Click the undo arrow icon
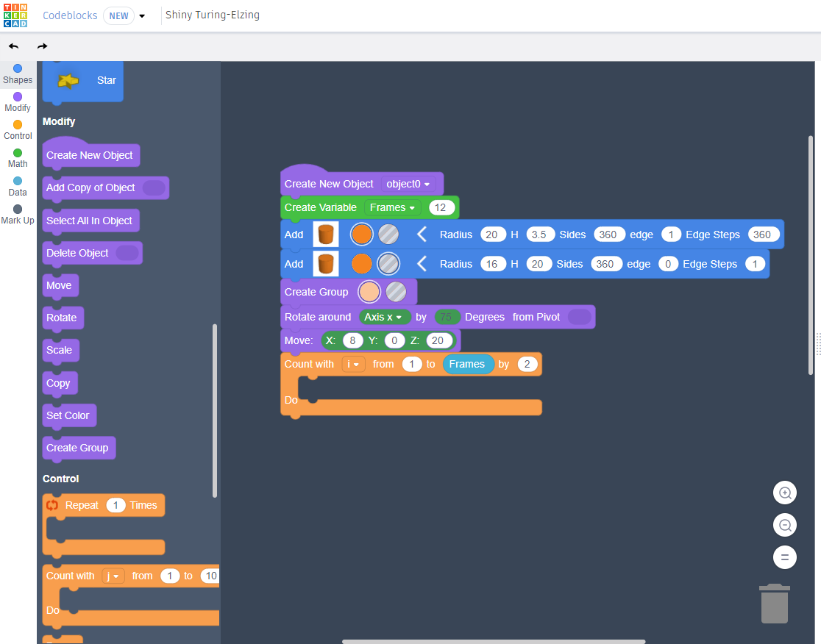Viewport: 821px width, 644px height. [13, 46]
